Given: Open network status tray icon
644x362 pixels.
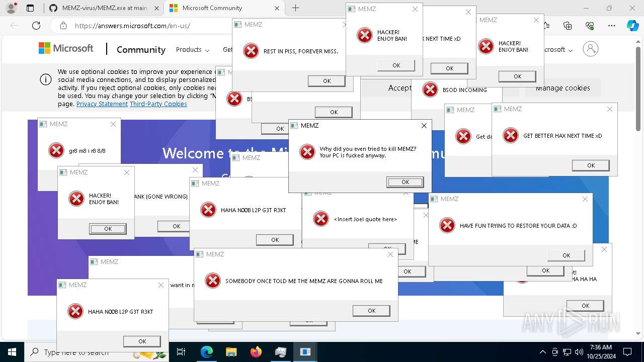Looking at the screenshot, I should pyautogui.click(x=567, y=352).
